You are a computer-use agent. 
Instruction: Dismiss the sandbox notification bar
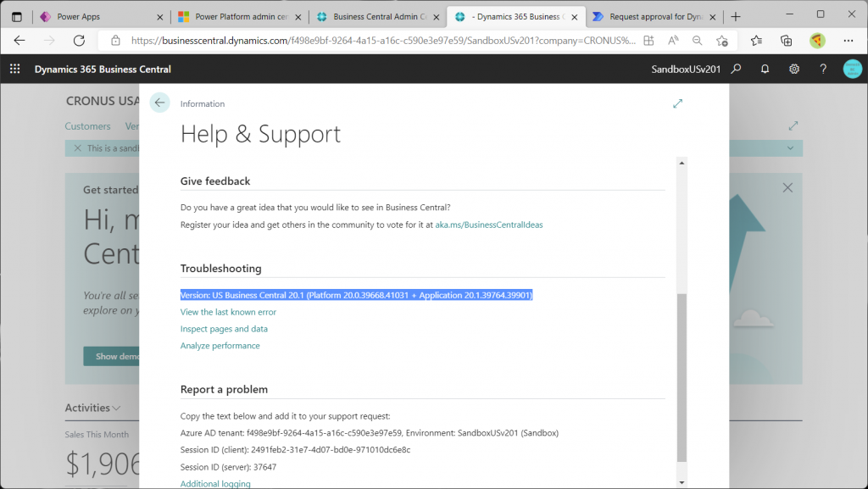click(77, 148)
